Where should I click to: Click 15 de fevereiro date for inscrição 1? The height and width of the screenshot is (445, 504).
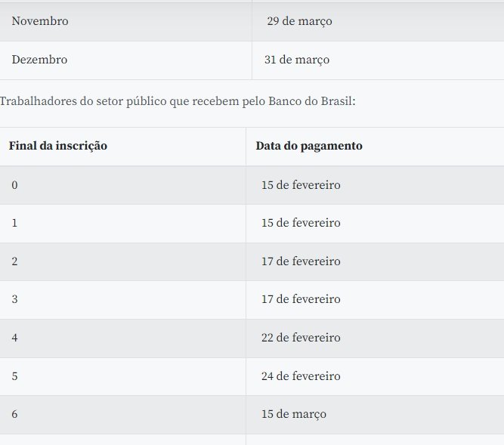[301, 223]
